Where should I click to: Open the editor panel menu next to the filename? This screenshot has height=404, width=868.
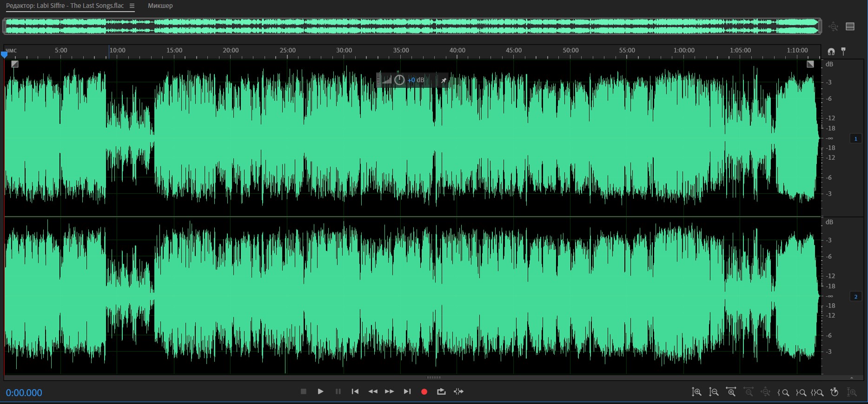(132, 6)
